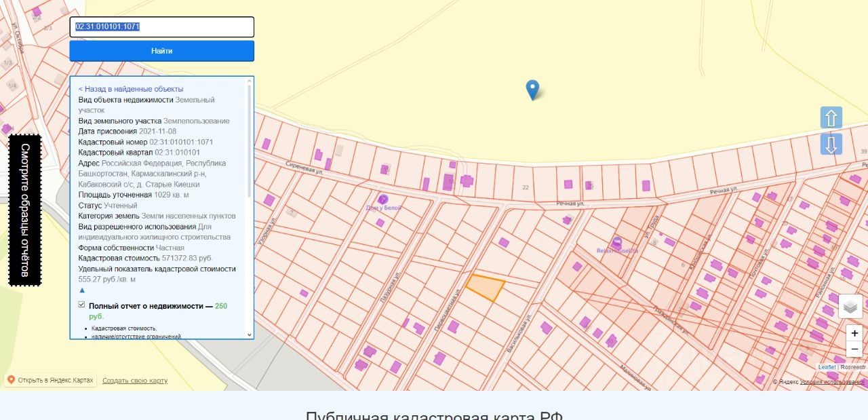Click the 555.27 руб./кв. м value
Image resolution: width=868 pixels, height=420 pixels.
pos(107,280)
